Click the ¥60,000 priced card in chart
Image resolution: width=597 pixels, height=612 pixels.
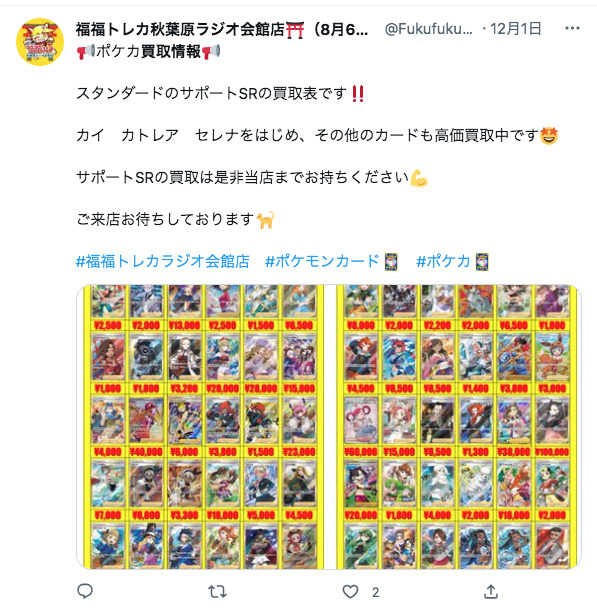pyautogui.click(x=361, y=421)
